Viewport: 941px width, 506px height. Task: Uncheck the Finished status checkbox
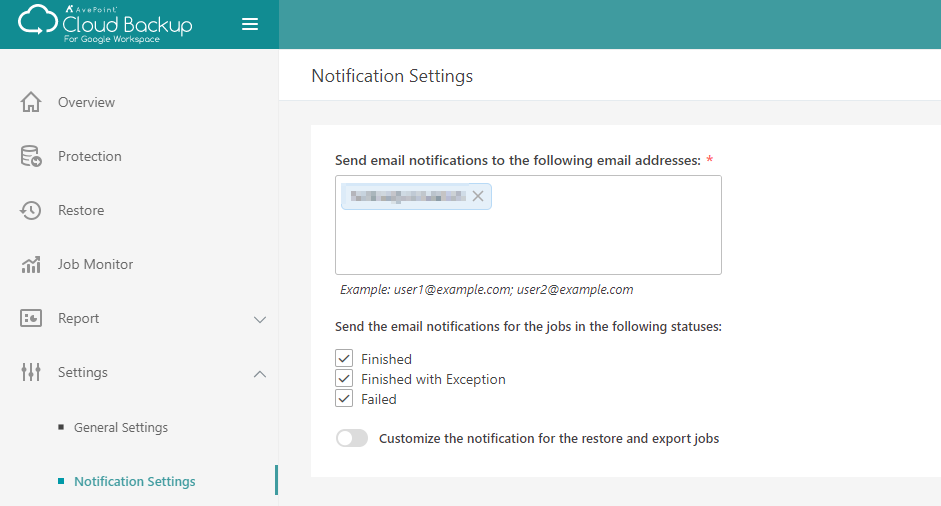(344, 359)
